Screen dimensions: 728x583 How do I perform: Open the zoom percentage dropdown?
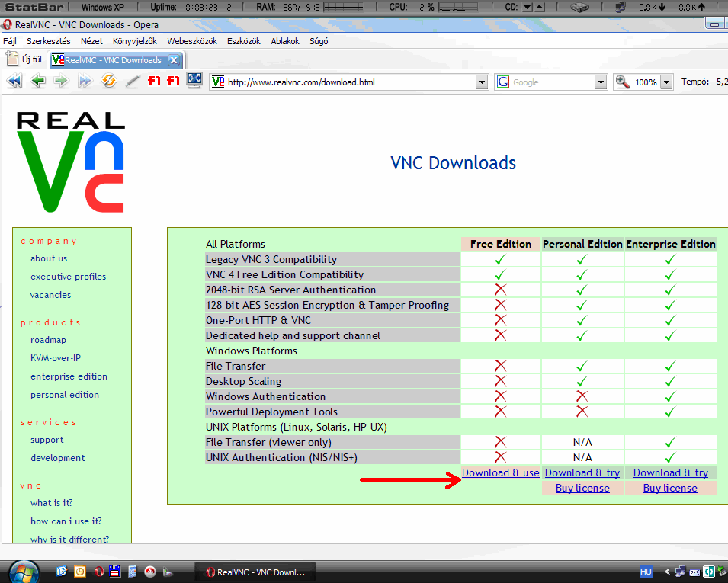667,82
